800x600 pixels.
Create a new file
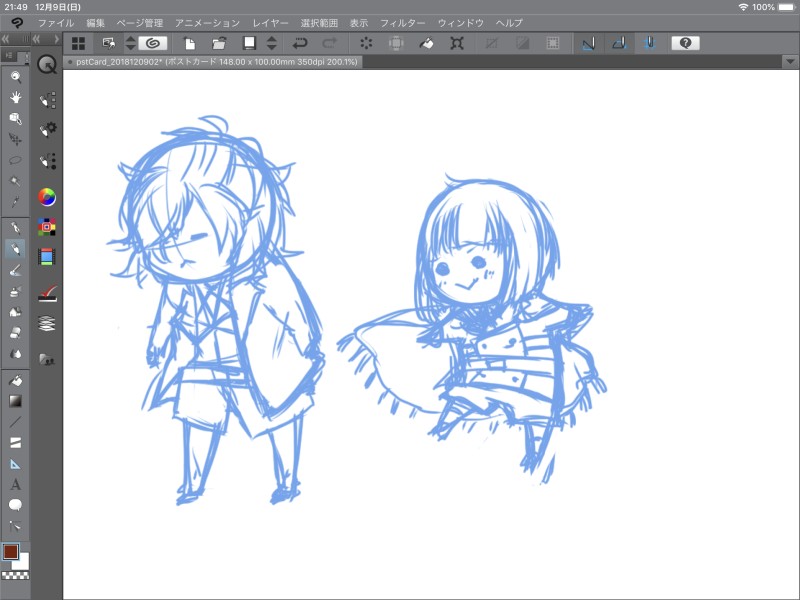(189, 43)
